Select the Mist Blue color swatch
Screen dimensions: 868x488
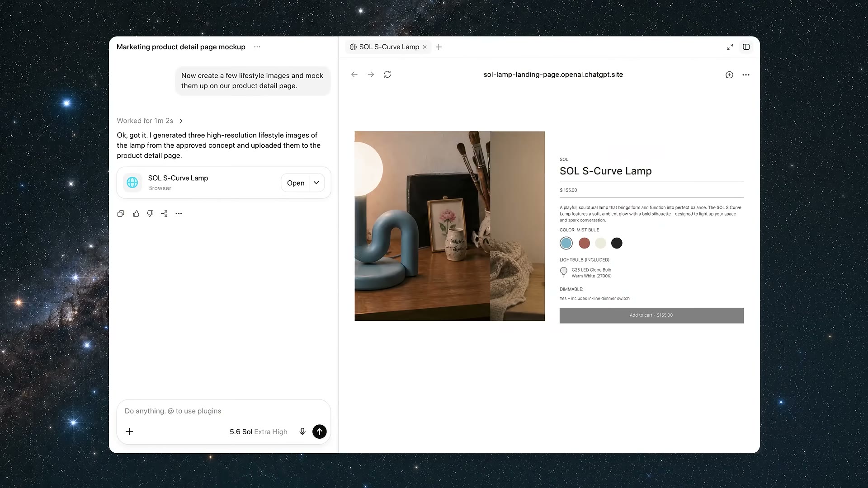(566, 243)
